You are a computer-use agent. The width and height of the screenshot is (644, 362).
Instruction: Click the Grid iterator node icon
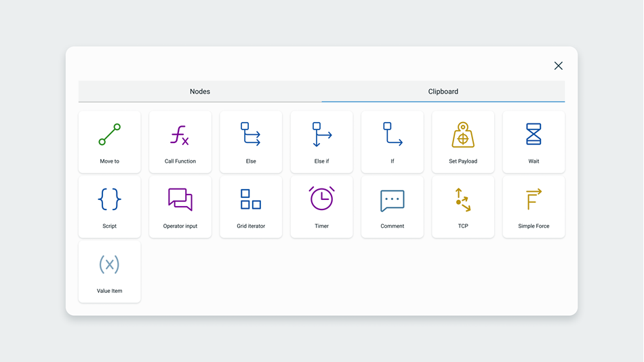(251, 199)
